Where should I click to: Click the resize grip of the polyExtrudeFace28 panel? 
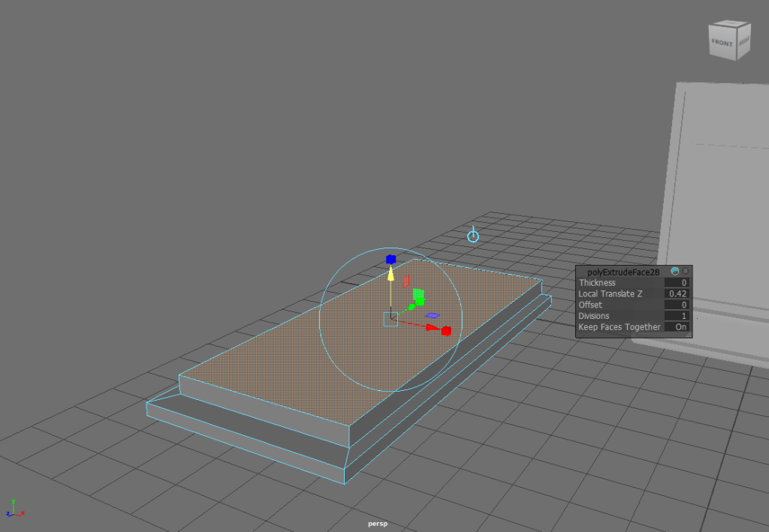coord(689,335)
